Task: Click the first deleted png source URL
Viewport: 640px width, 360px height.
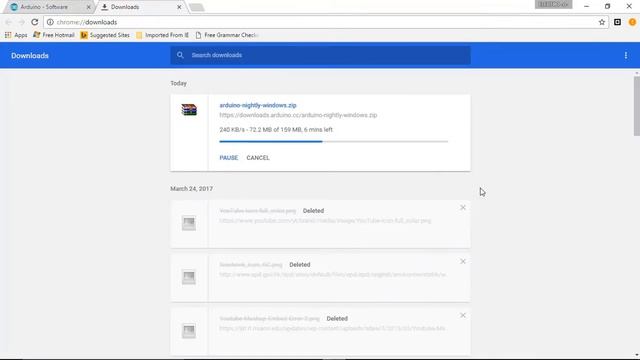Action: pos(325,220)
